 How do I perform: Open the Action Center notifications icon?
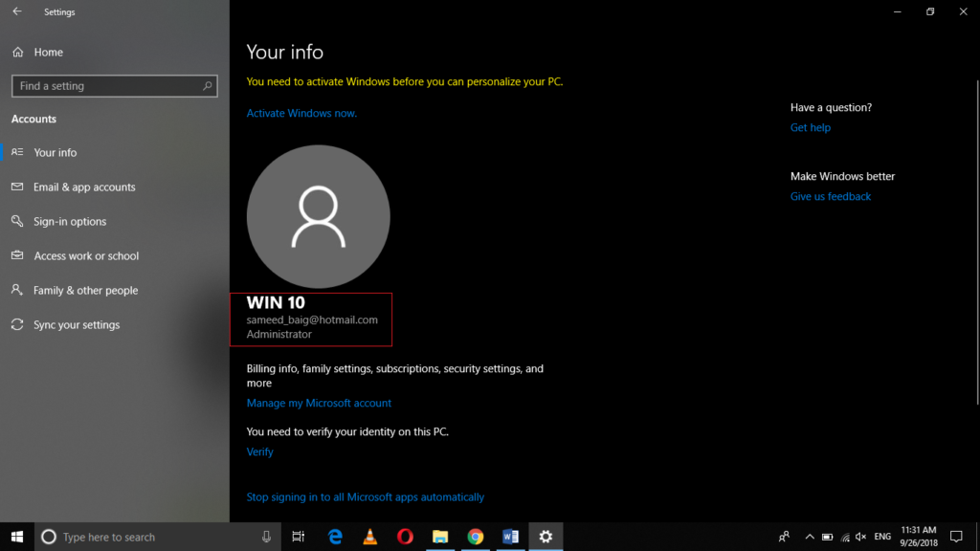click(x=956, y=537)
